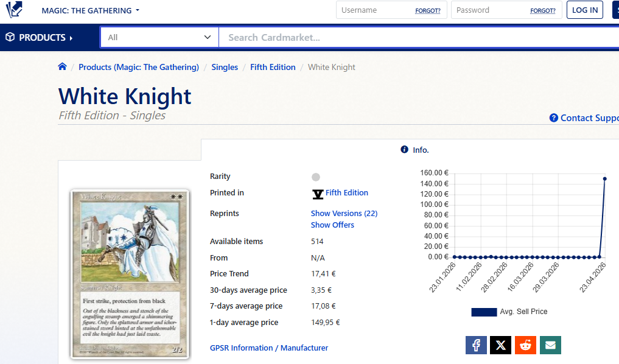This screenshot has width=619, height=364.
Task: Click the Info. tab's info icon
Action: click(x=404, y=149)
